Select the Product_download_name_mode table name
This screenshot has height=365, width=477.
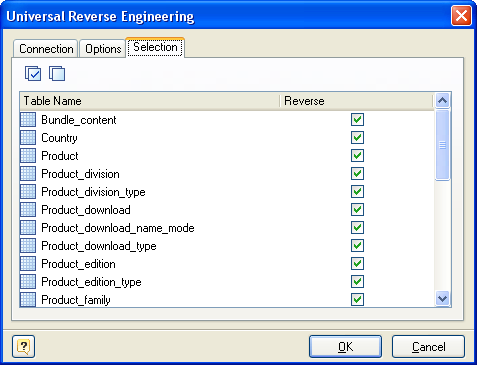[118, 228]
